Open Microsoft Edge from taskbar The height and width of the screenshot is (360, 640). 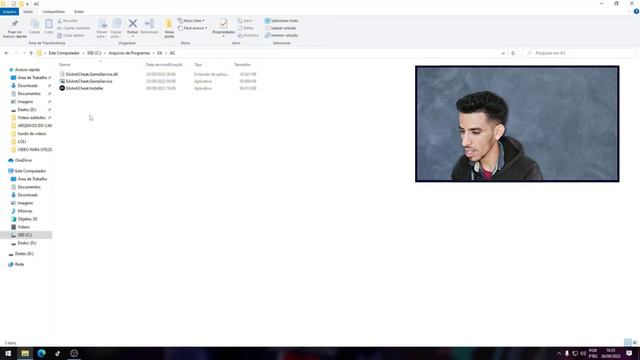41,353
